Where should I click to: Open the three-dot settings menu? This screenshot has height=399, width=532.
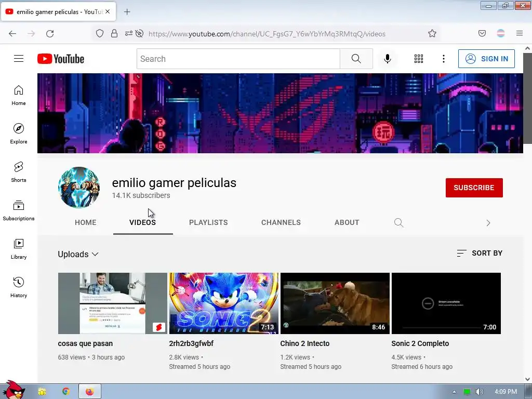(x=444, y=59)
